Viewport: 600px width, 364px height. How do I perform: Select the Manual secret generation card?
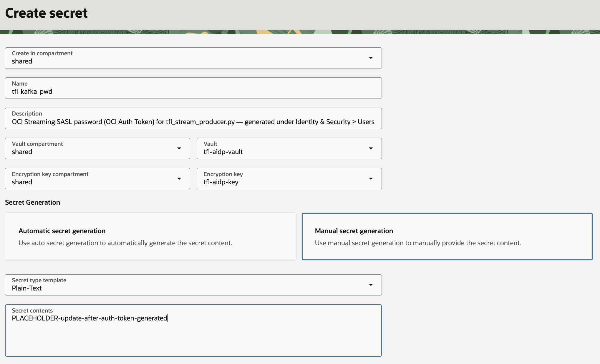pyautogui.click(x=447, y=236)
